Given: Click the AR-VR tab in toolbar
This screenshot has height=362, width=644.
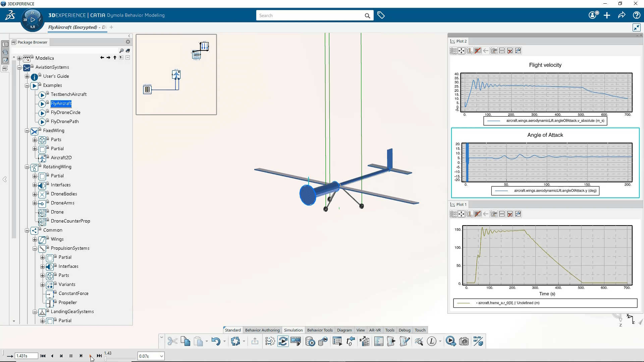Looking at the screenshot, I should [x=375, y=330].
